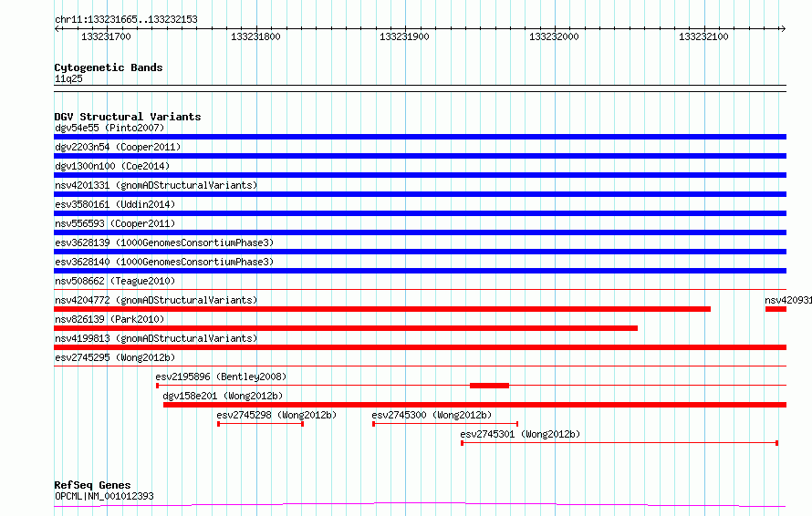Click the magenta OPCML gene line

coord(420,504)
